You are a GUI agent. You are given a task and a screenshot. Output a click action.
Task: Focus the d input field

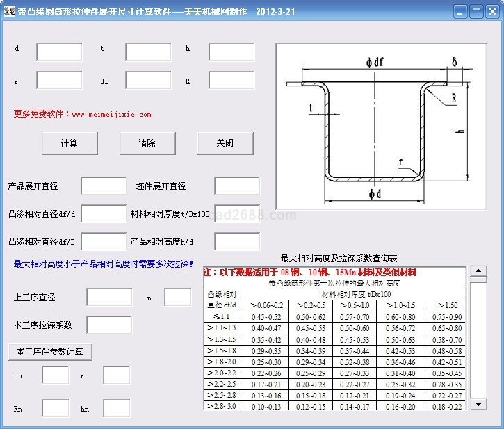click(59, 53)
